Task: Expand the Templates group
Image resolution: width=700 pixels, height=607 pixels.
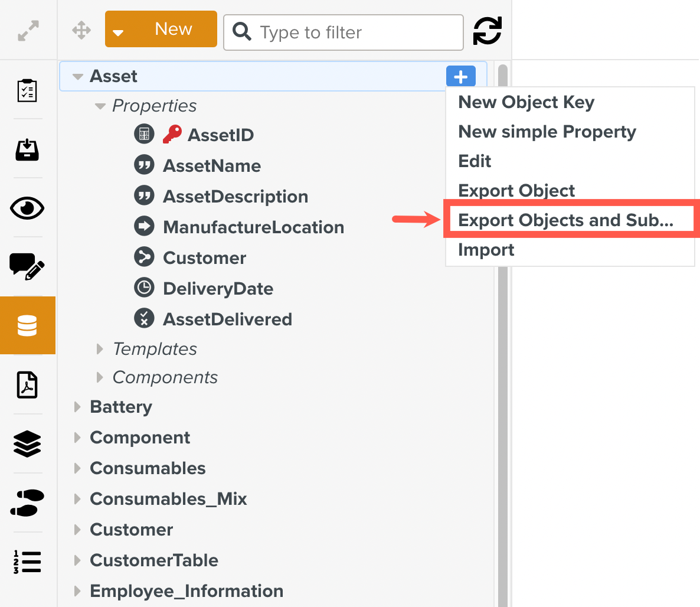Action: pyautogui.click(x=100, y=349)
